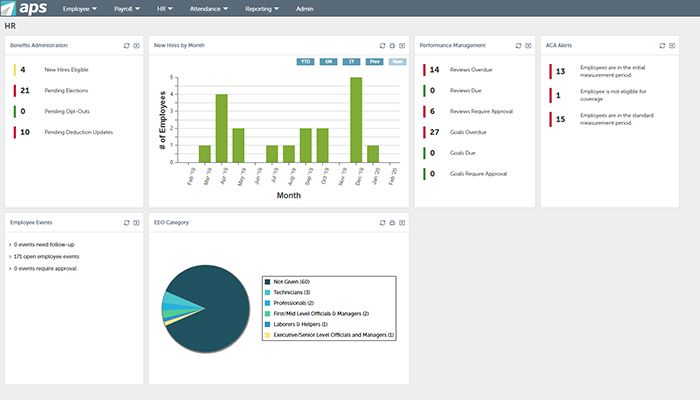700x400 pixels.
Task: Refresh the Employee Events panel
Action: click(126, 222)
